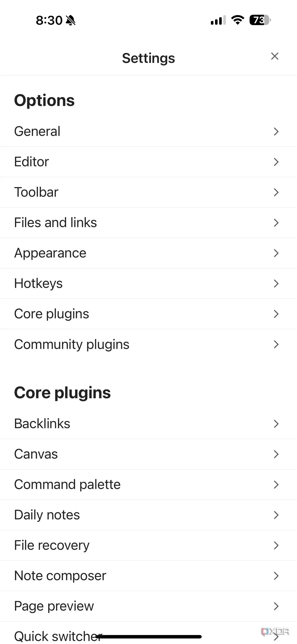Viewport: 297px width, 644px height.
Task: Open Quick switcher settings
Action: [x=58, y=635]
